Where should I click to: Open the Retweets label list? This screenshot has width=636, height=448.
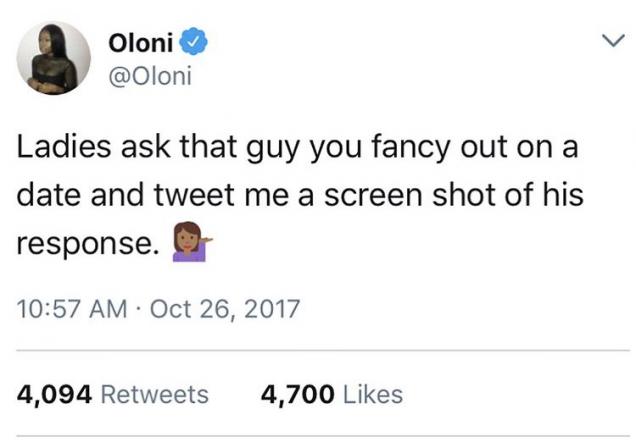coord(156,394)
